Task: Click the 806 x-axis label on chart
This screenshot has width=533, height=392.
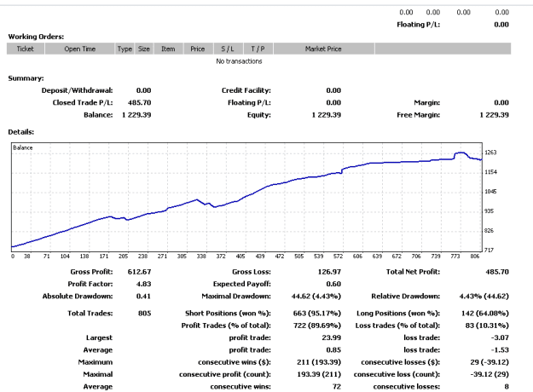Action: point(475,257)
